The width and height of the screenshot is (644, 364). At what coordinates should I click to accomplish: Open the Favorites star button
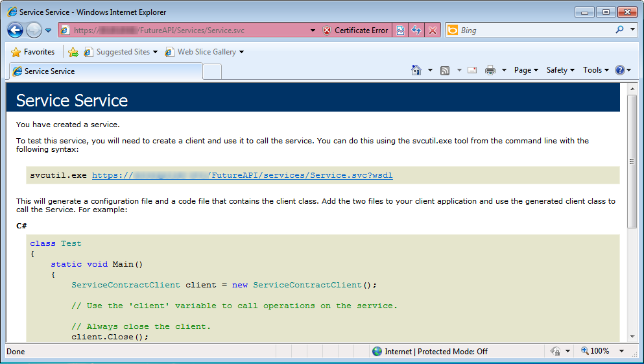[x=33, y=52]
